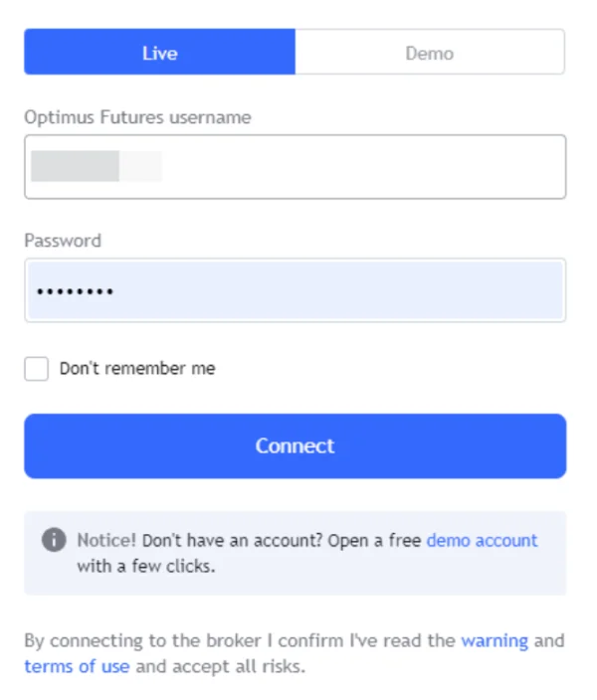Switch to the Live tab
The image size is (597, 700).
tap(159, 53)
